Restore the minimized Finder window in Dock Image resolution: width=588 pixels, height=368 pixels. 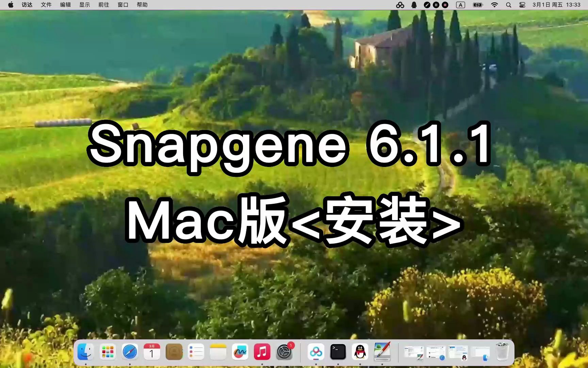[480, 353]
